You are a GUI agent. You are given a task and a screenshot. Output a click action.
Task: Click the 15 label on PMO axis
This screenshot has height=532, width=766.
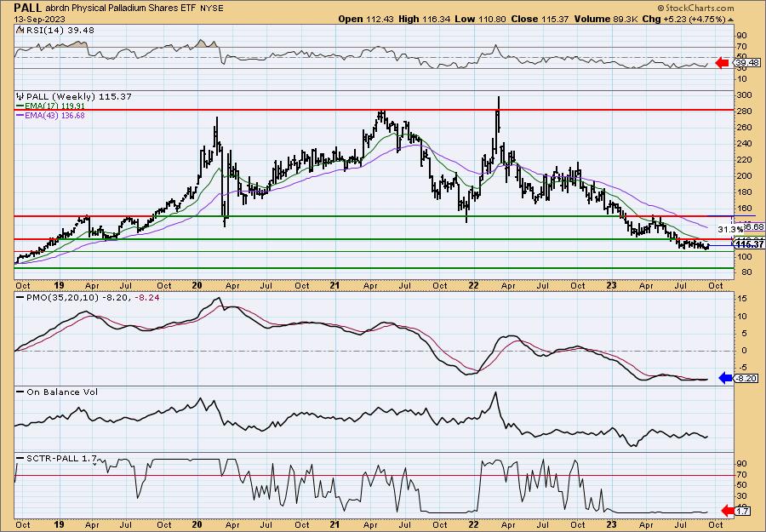741,299
